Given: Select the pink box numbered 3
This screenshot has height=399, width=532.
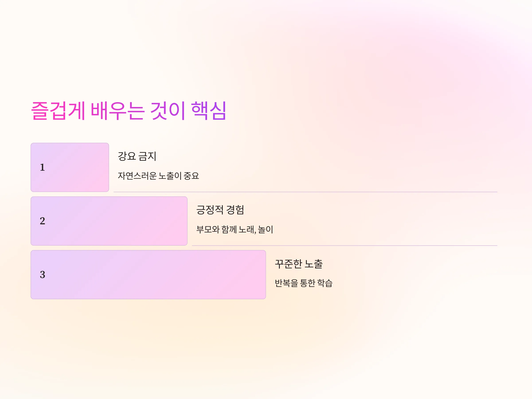Looking at the screenshot, I should coord(148,275).
